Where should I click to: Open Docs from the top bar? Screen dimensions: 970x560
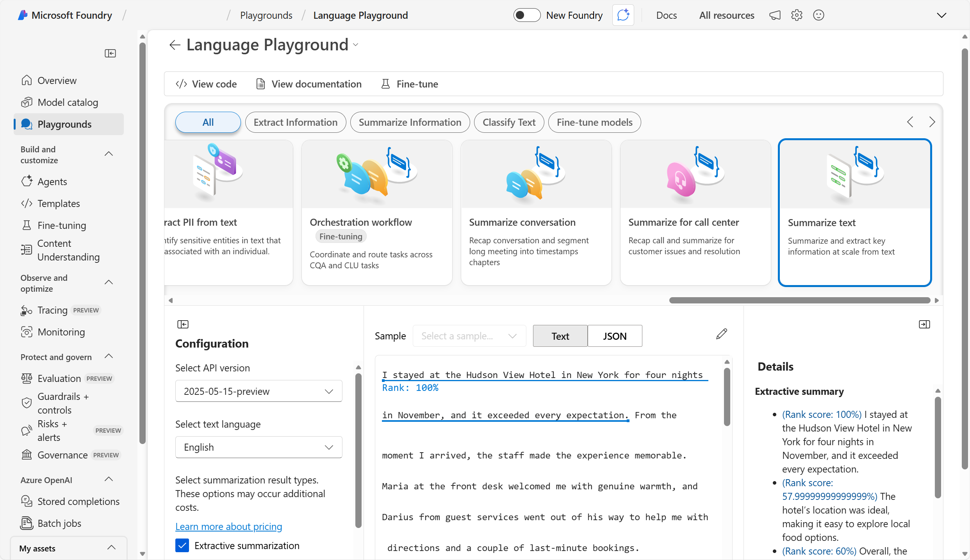pyautogui.click(x=667, y=15)
